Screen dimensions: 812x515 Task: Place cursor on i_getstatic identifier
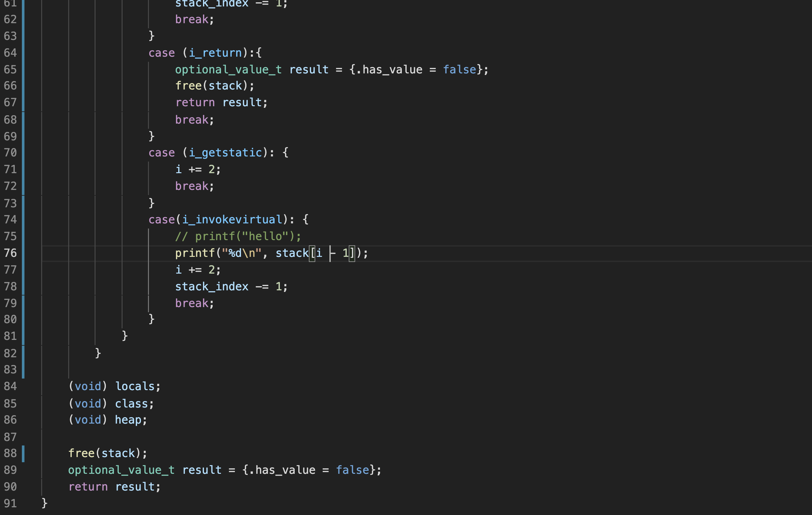point(225,153)
